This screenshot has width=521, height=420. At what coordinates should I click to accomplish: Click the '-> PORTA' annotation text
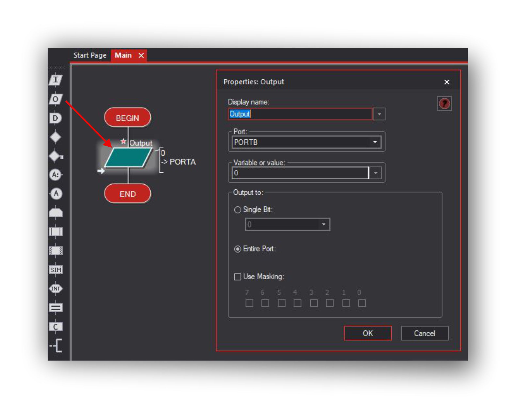(x=179, y=162)
